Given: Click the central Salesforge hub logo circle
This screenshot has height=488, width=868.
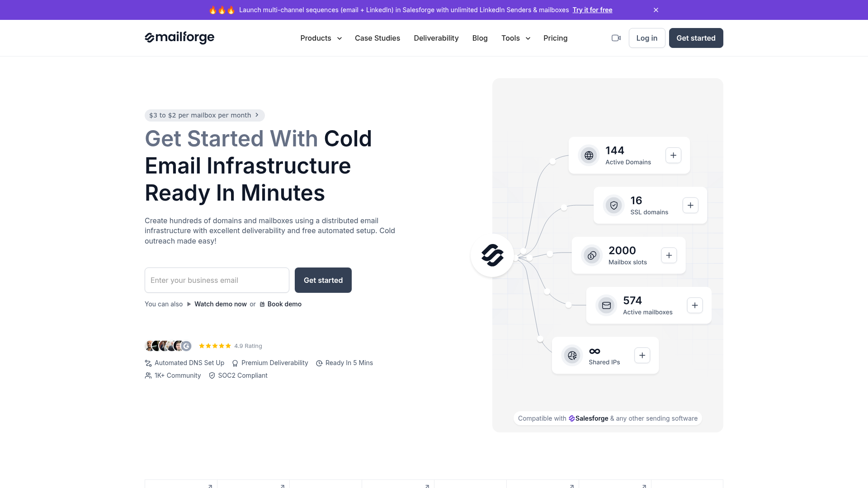Looking at the screenshot, I should pos(492,255).
